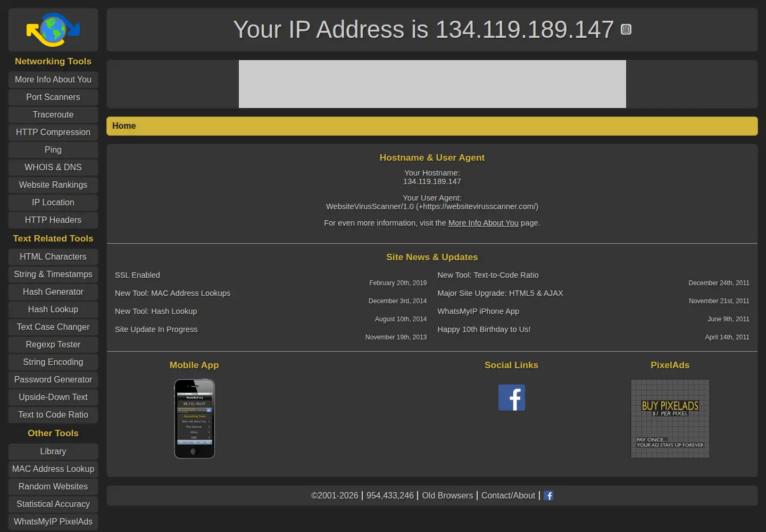The image size is (766, 532).
Task: Click the WebsiteVirusScanner user agent string
Action: tap(432, 206)
